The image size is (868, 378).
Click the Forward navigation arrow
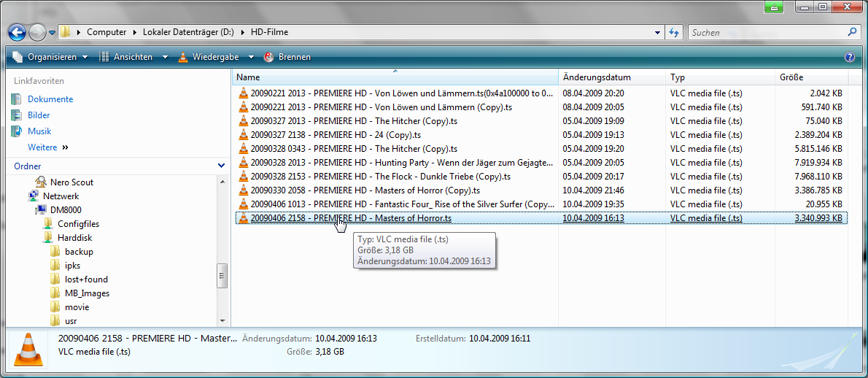pyautogui.click(x=36, y=33)
